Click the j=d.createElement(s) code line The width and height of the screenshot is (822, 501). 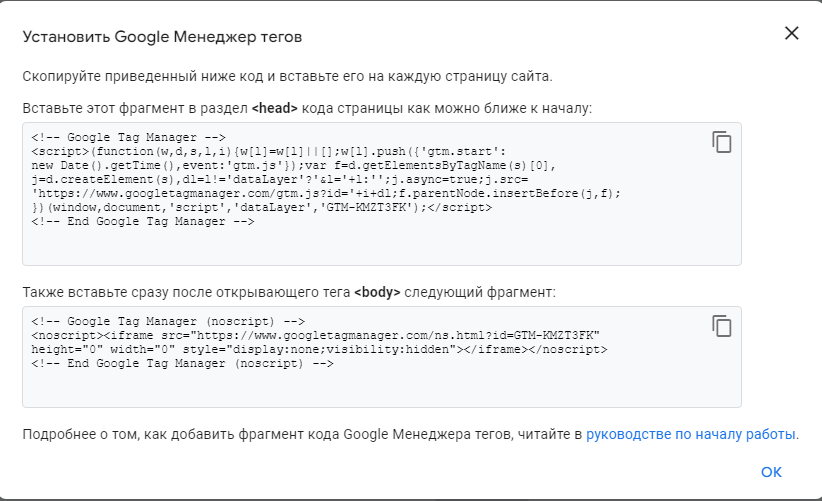tap(279, 179)
